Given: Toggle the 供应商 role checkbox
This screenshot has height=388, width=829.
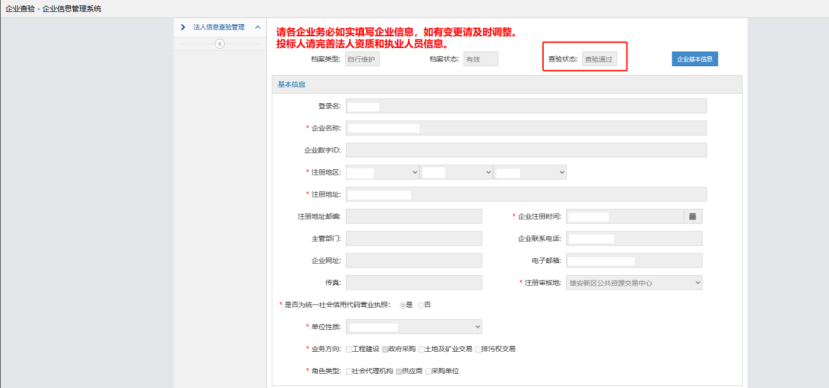Looking at the screenshot, I should 399,371.
